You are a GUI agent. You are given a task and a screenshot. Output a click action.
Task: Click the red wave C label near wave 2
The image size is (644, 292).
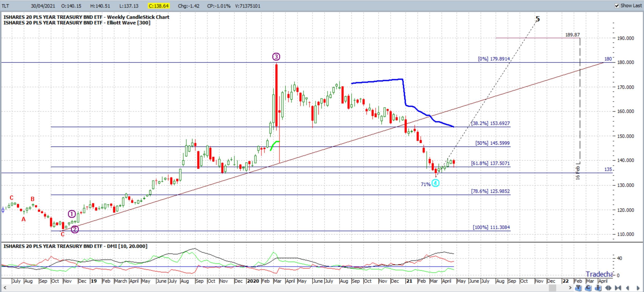(63, 234)
